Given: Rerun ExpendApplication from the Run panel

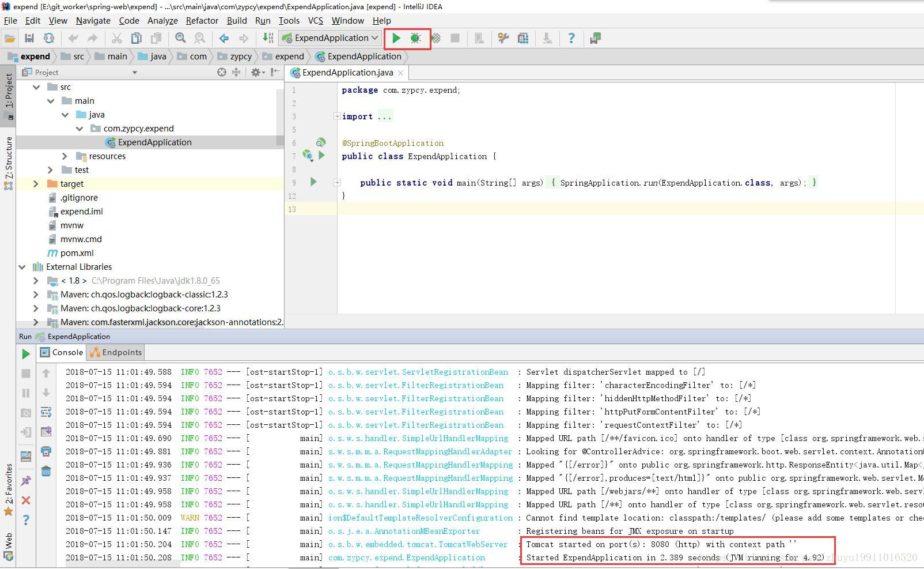Looking at the screenshot, I should pyautogui.click(x=26, y=353).
